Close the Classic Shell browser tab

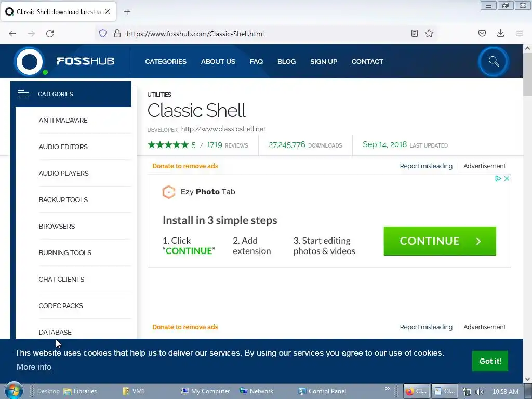[x=108, y=11]
